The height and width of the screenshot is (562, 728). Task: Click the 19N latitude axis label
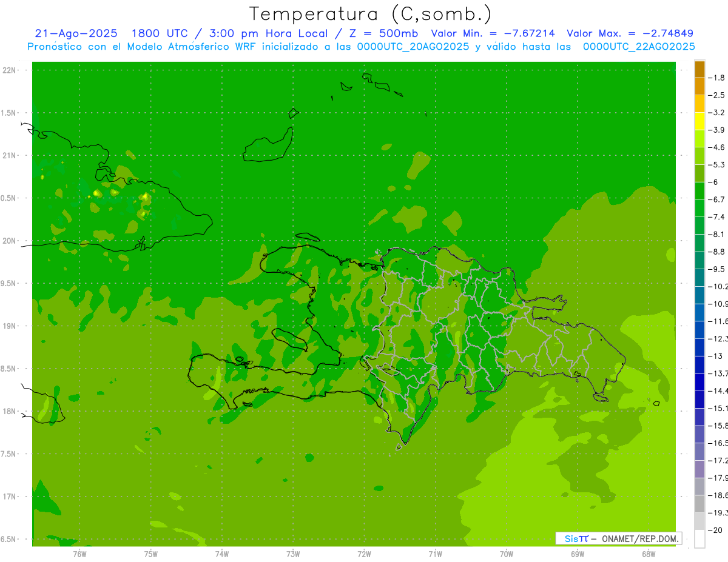[10, 326]
